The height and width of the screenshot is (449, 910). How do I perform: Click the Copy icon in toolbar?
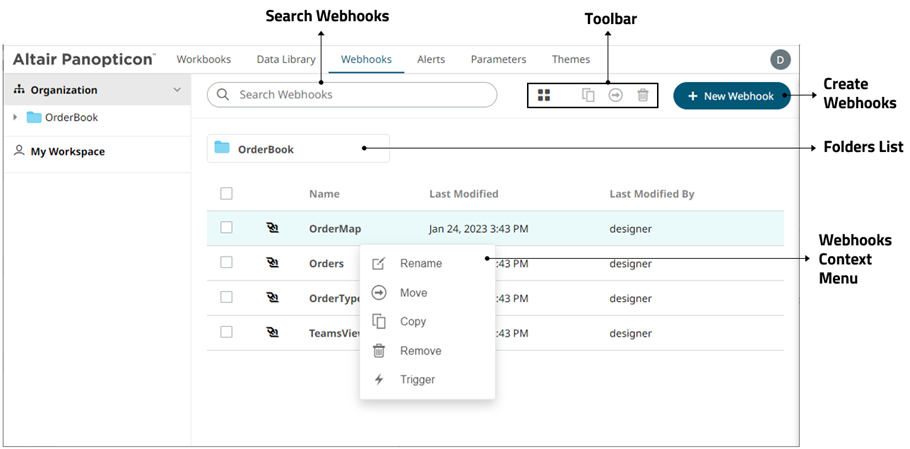589,95
